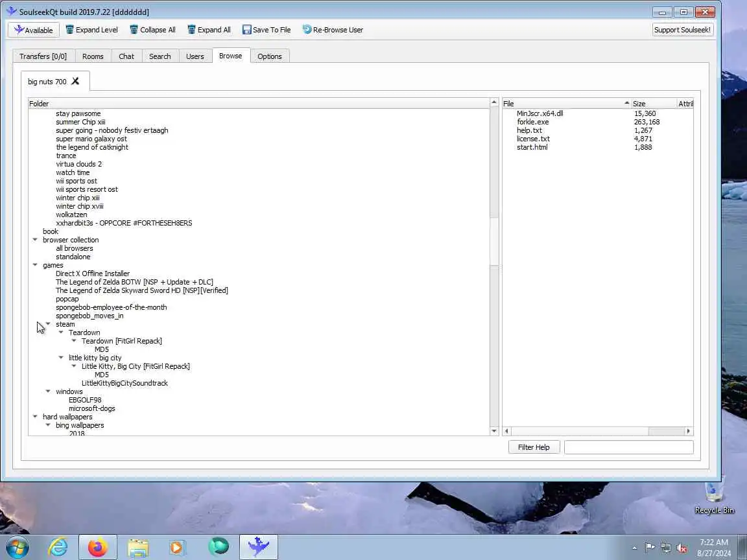
Task: Select the book folder
Action: pos(51,231)
